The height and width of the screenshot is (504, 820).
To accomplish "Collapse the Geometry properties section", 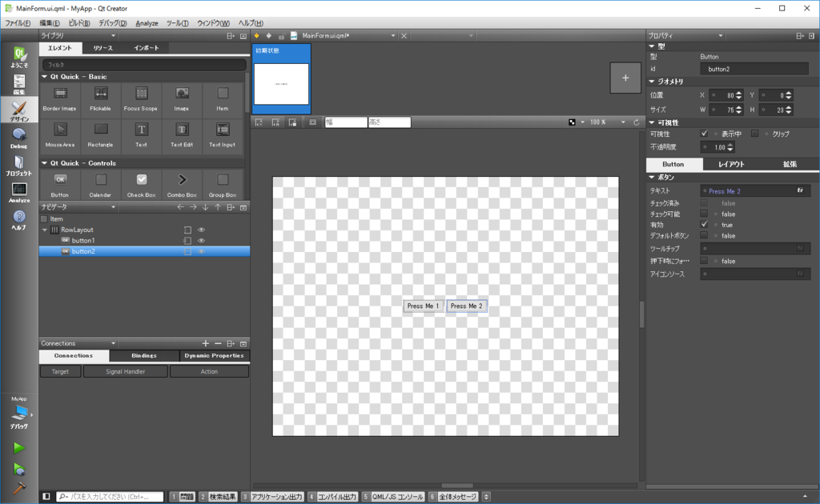I will click(652, 82).
